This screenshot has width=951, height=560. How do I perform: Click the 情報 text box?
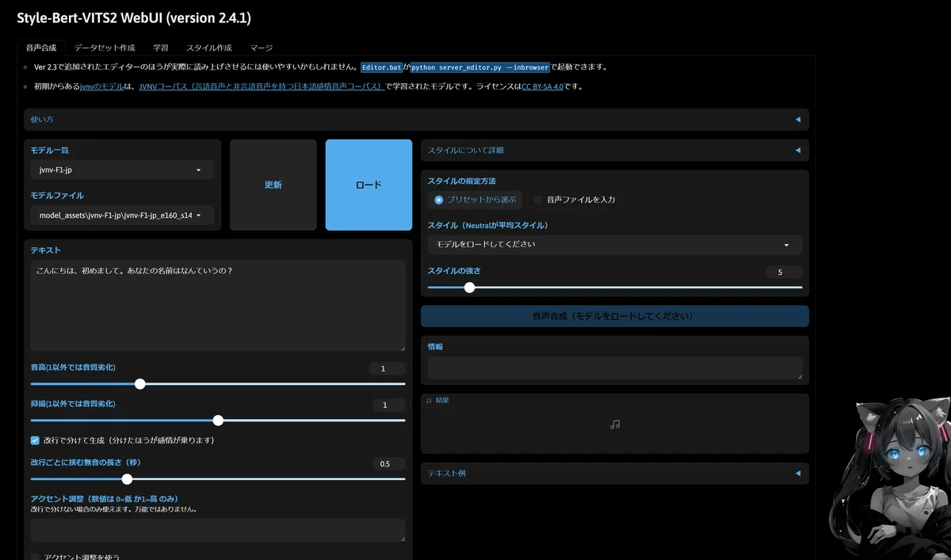(615, 368)
